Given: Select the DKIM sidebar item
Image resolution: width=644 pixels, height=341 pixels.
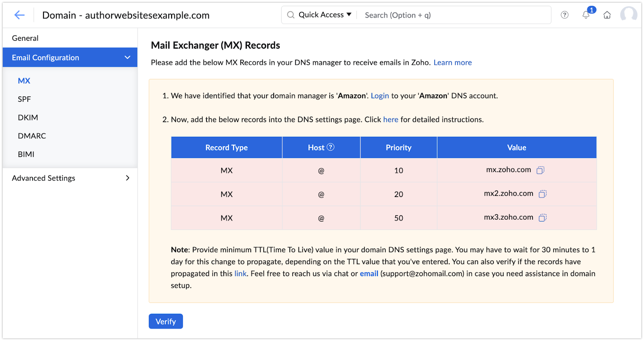Looking at the screenshot, I should point(28,118).
